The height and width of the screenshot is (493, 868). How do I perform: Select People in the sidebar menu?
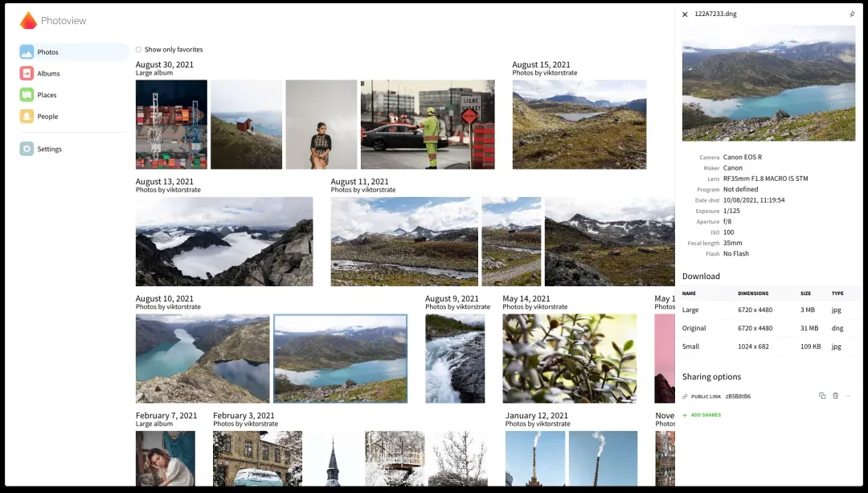(x=74, y=117)
